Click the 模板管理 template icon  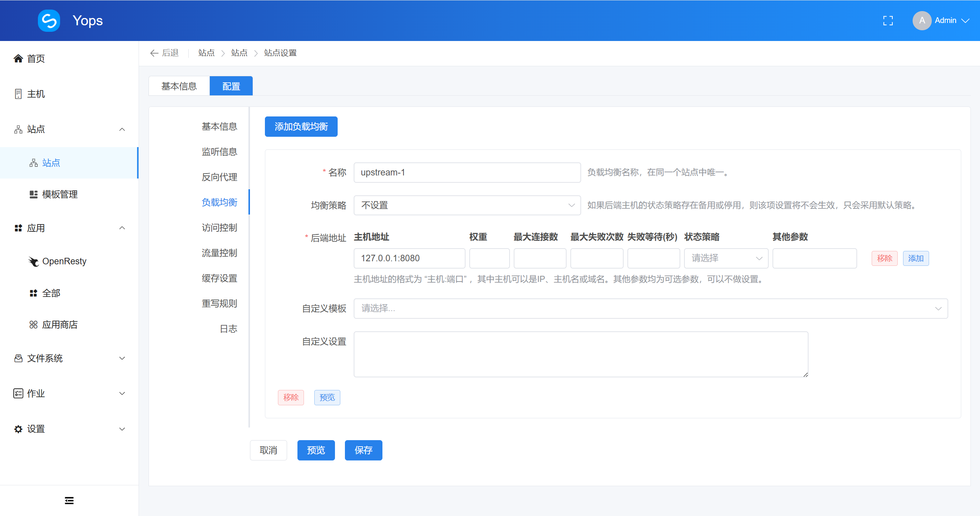click(x=34, y=194)
